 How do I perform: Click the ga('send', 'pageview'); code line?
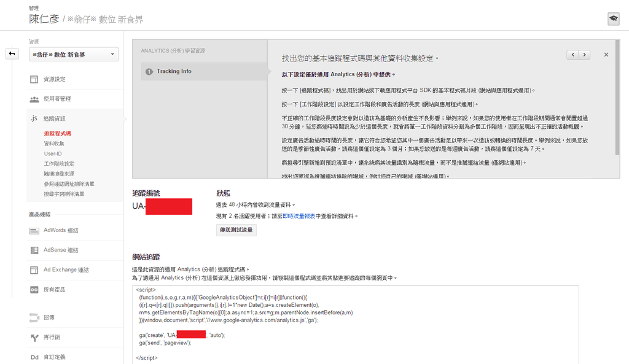pyautogui.click(x=165, y=343)
